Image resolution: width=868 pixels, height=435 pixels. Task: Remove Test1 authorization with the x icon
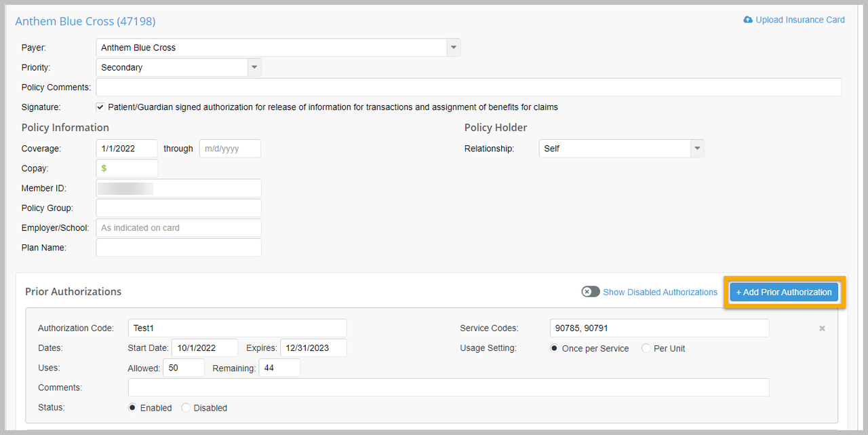822,328
